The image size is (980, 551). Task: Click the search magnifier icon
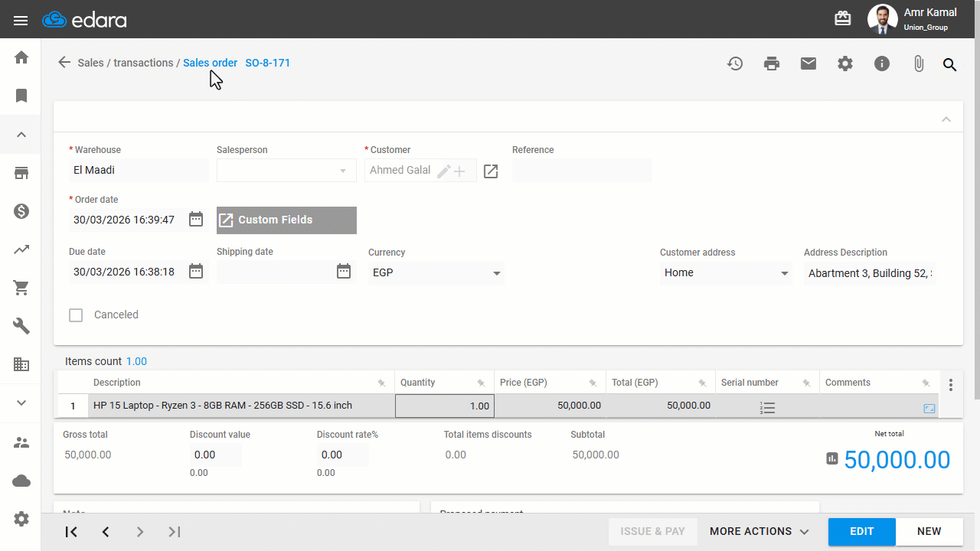(950, 64)
